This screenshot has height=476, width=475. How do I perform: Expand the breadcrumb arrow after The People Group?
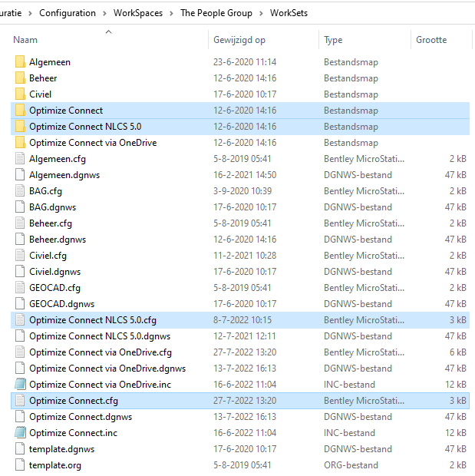coord(261,13)
